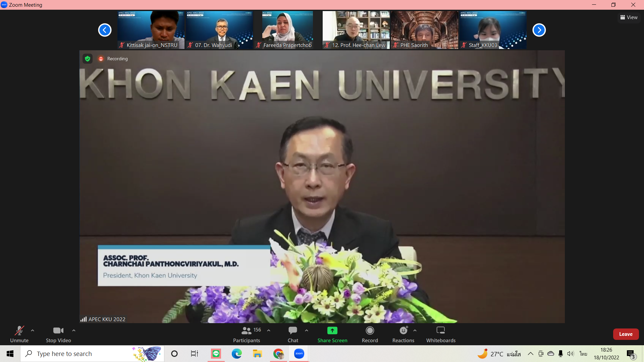Expand the arrow next to Participants count
The width and height of the screenshot is (644, 362).
(269, 330)
